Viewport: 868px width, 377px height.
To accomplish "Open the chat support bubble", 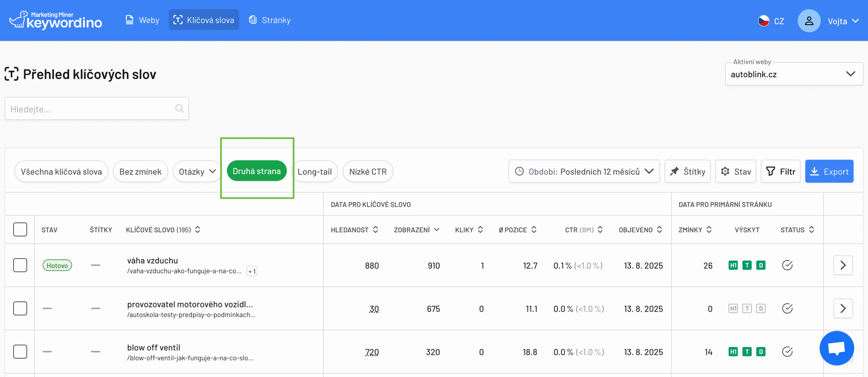I will [x=836, y=348].
